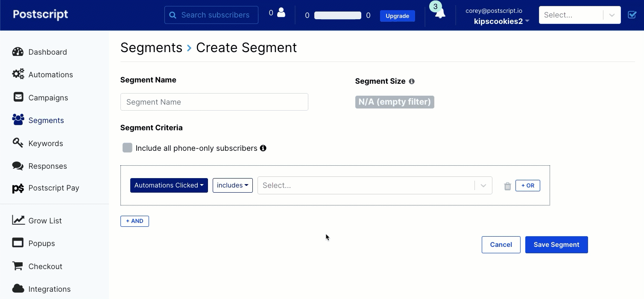Image resolution: width=644 pixels, height=299 pixels.
Task: Open the Automations Clicked dropdown
Action: point(169,185)
